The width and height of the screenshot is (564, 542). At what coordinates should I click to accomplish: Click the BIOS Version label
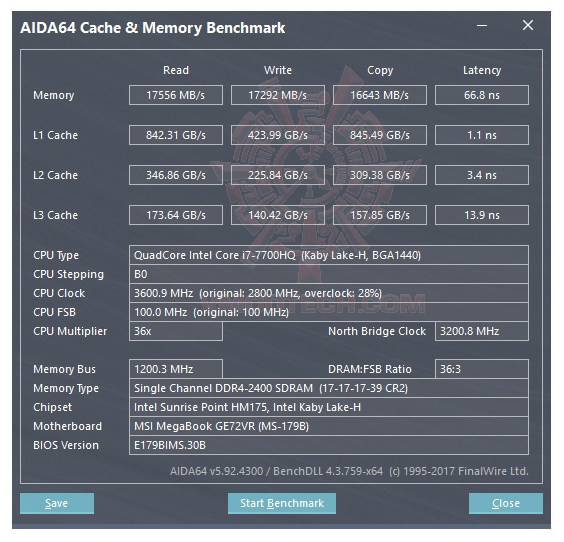click(66, 445)
